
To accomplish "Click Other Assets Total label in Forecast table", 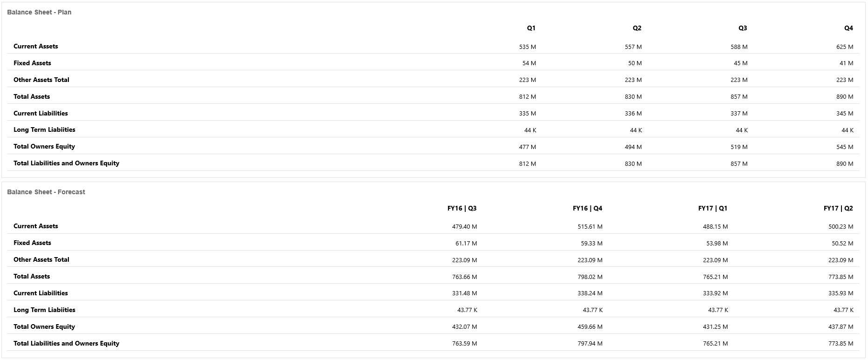I will (41, 259).
